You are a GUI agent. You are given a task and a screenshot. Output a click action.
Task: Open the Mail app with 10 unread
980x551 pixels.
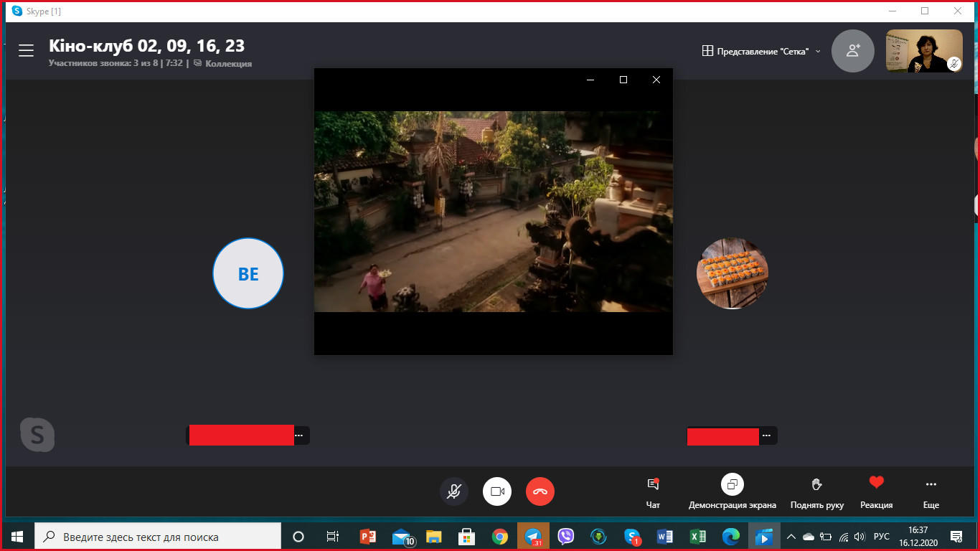402,537
